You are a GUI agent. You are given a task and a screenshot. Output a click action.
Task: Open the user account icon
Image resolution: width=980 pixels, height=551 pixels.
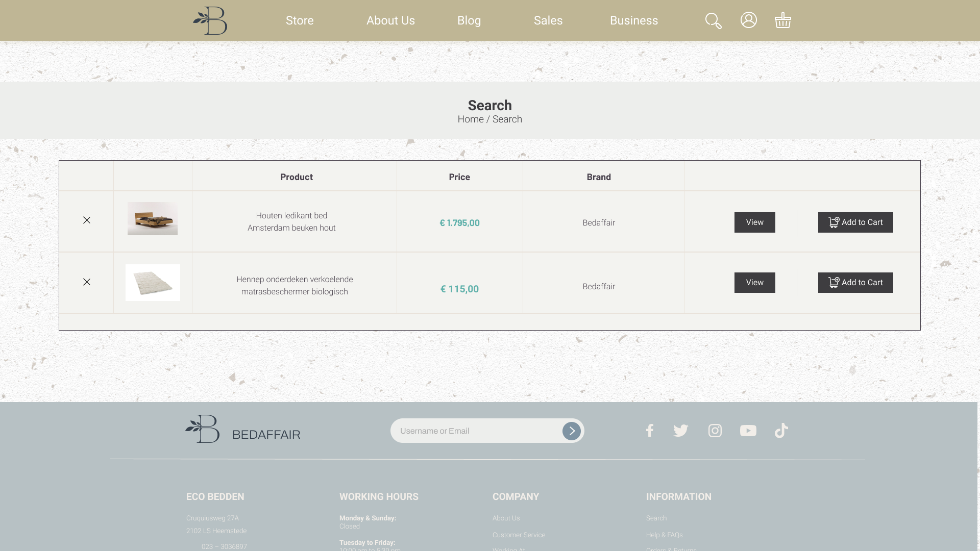tap(748, 20)
